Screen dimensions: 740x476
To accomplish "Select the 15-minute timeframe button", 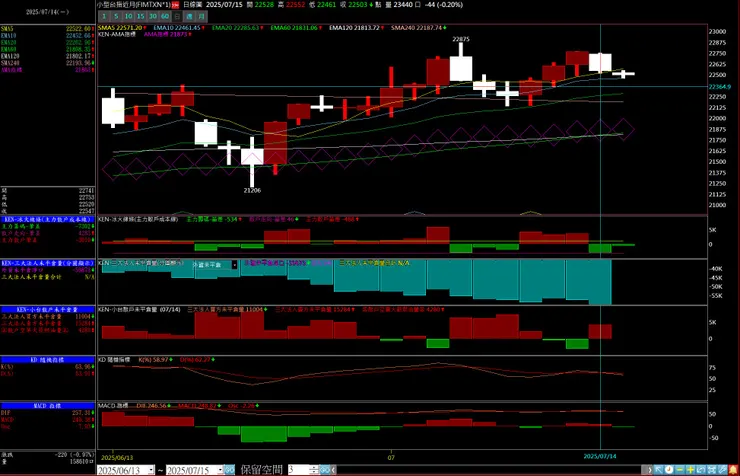I will click(x=141, y=17).
